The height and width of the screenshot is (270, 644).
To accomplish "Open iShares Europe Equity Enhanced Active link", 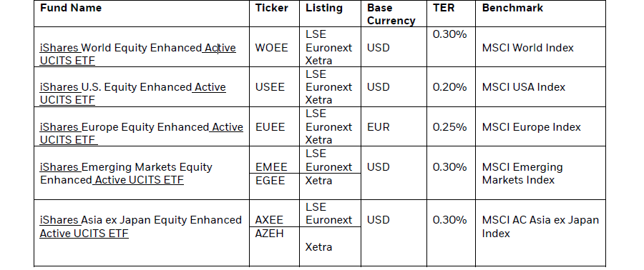I will [x=141, y=133].
